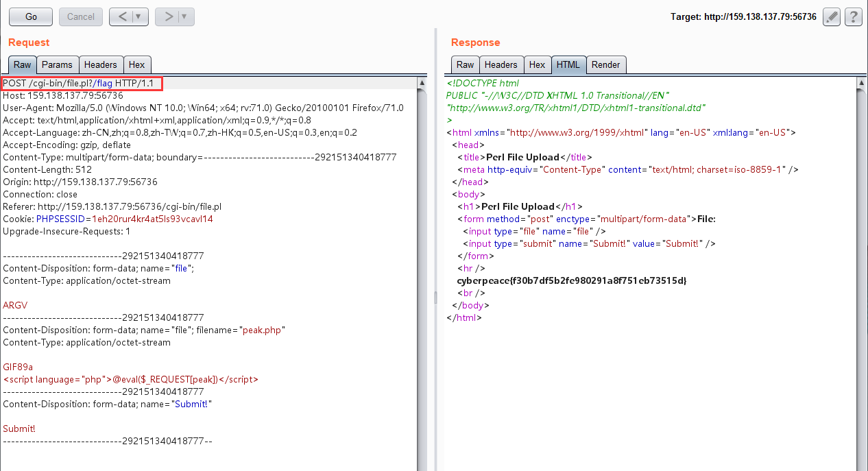Edit the target with the pencil icon
Screen dimensions: 868x471
tap(832, 16)
